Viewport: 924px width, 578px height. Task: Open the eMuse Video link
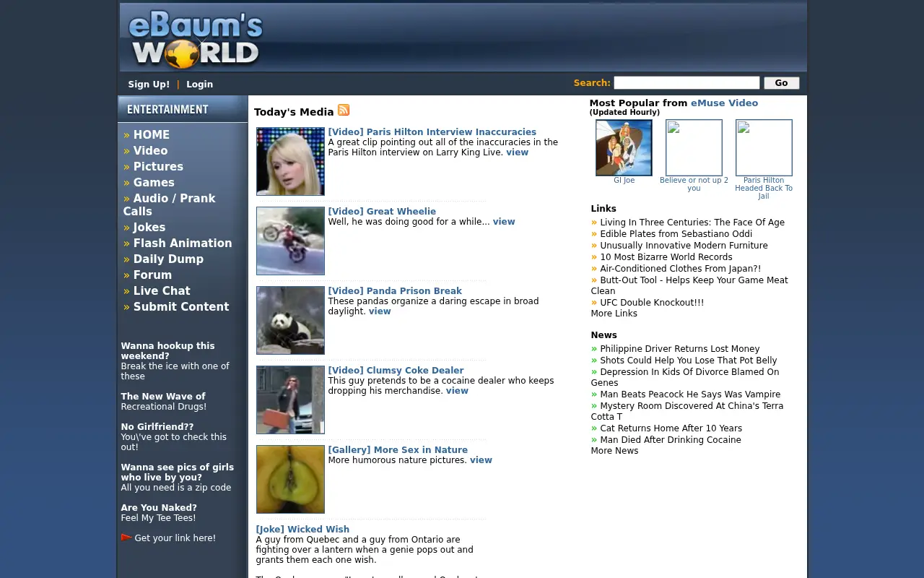(x=724, y=103)
